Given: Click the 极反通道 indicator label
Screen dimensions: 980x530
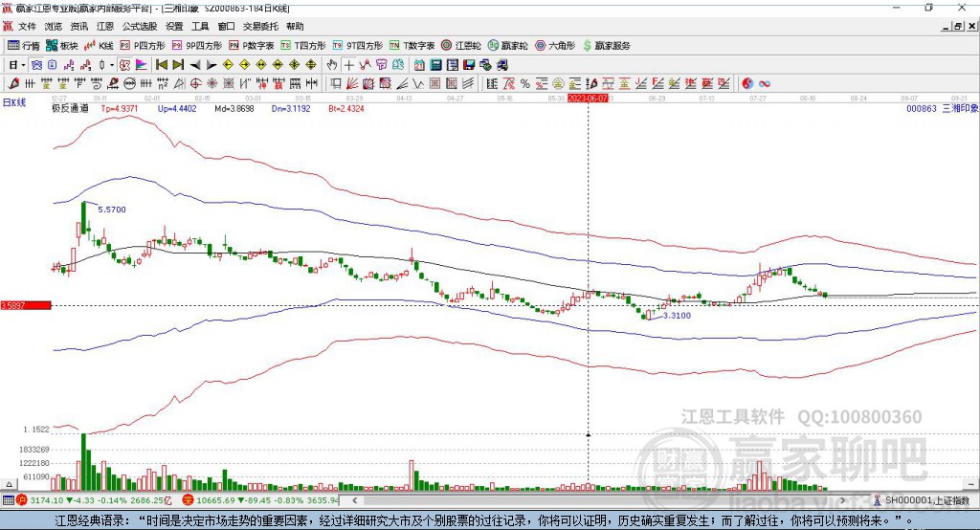Looking at the screenshot, I should click(70, 108).
